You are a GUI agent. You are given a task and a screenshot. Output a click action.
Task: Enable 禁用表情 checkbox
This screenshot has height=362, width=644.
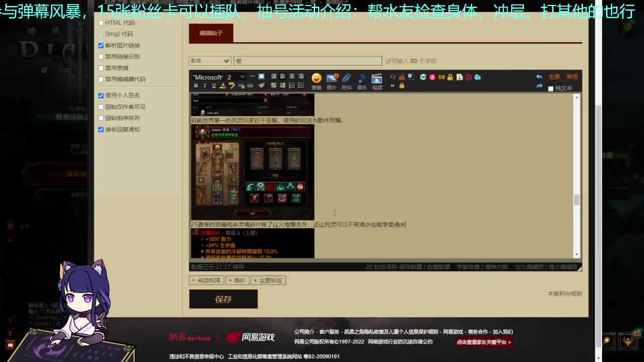click(x=101, y=68)
